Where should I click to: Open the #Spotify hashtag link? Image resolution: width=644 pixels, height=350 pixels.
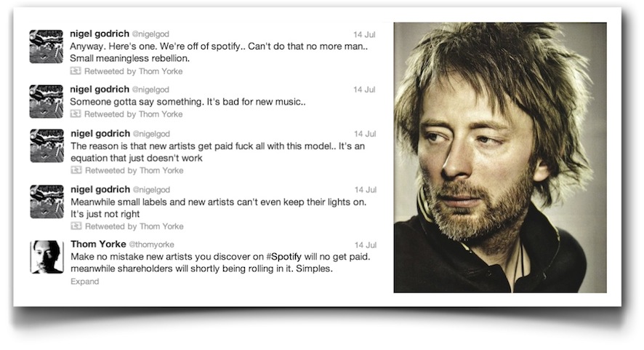point(283,257)
